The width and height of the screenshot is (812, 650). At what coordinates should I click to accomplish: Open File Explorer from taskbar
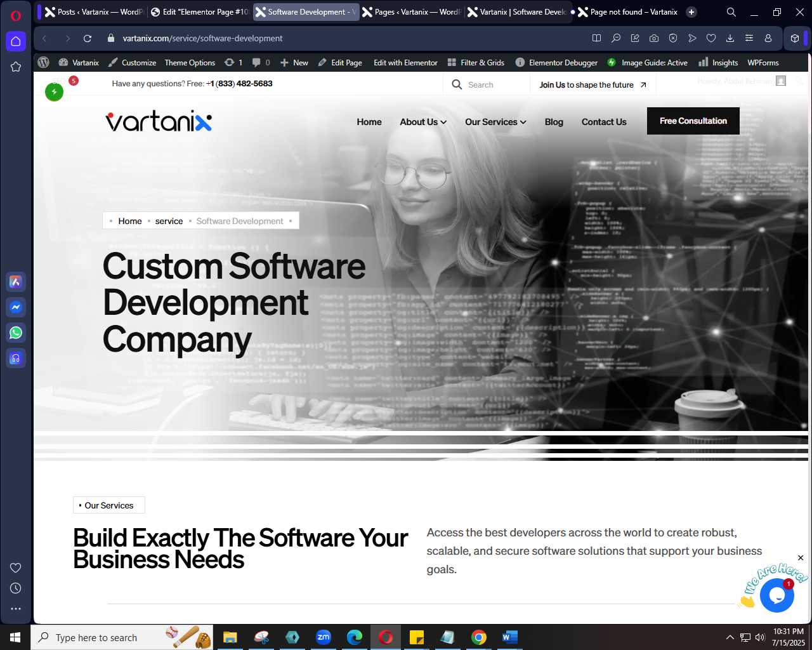[x=230, y=637]
